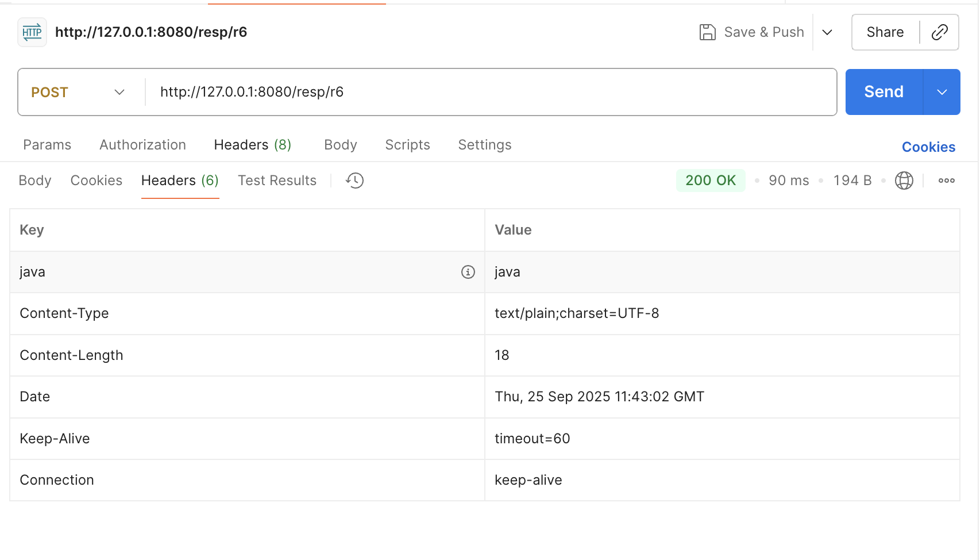Select the request Headers (8) tab
The image size is (980, 560).
(253, 145)
